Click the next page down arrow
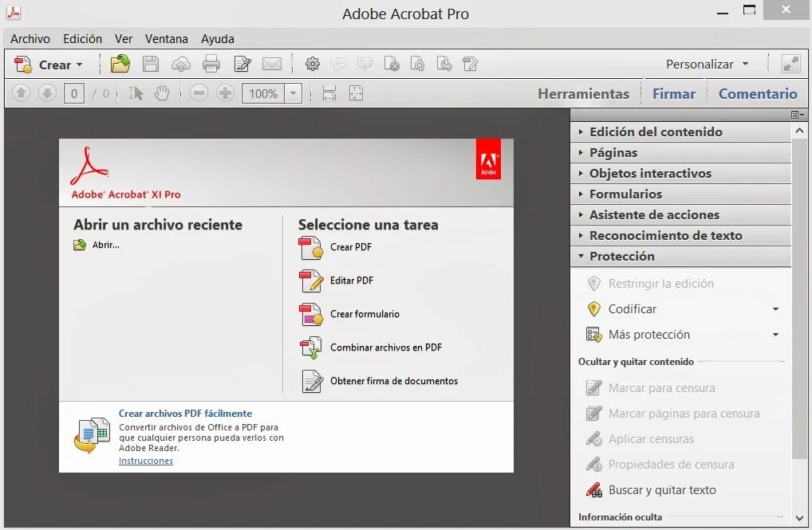Image resolution: width=812 pixels, height=530 pixels. 47,93
